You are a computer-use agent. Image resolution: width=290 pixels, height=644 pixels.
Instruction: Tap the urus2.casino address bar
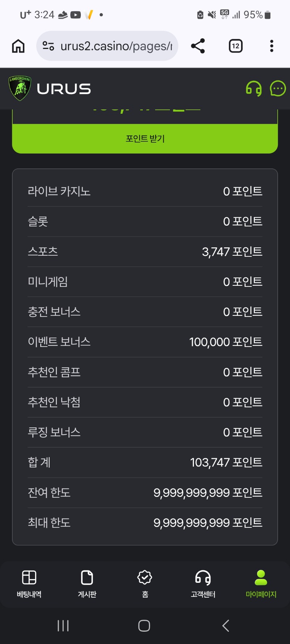[x=107, y=46]
